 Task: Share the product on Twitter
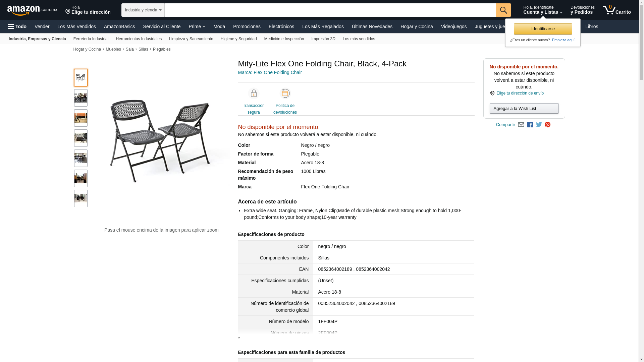539,125
